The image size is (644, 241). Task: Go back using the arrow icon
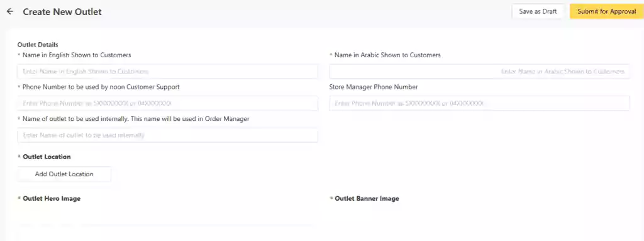click(10, 11)
